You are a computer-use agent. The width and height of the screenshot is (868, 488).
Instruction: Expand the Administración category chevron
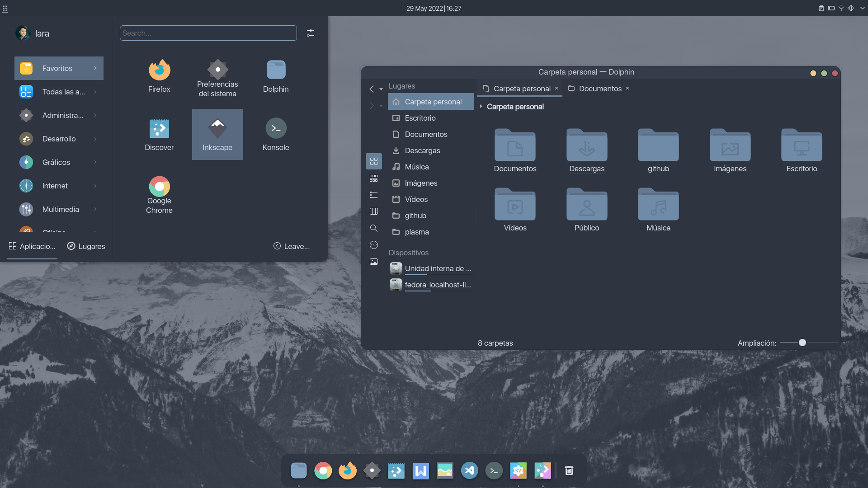point(95,115)
